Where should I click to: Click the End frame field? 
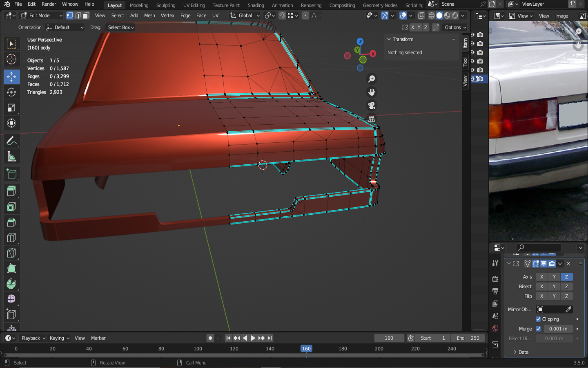point(468,338)
